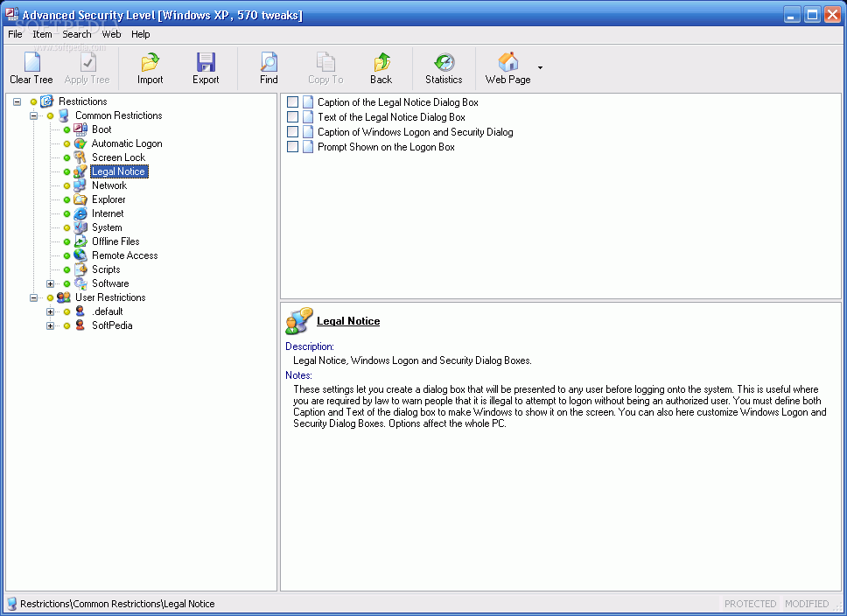Click the Export floppy disk icon
847x616 pixels.
coord(206,62)
